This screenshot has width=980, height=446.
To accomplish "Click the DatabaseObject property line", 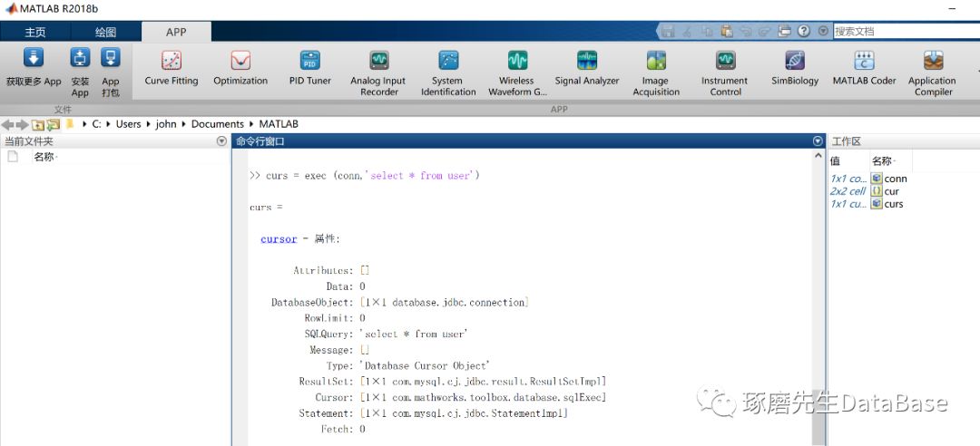I will (400, 303).
